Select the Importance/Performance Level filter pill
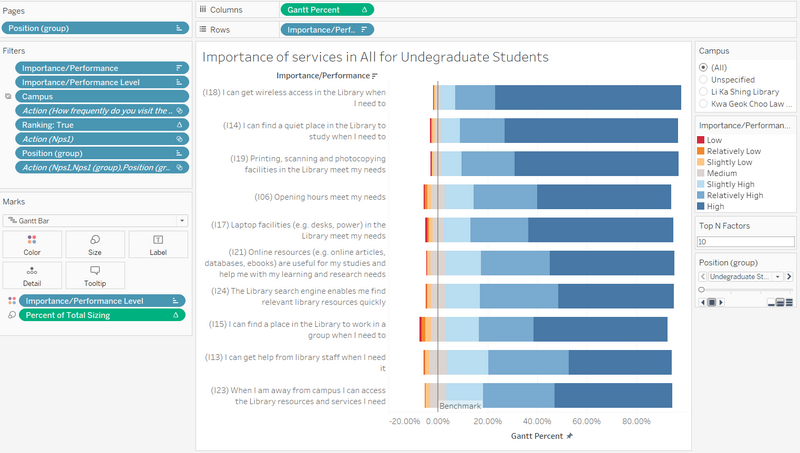Viewport: 800px width, 453px height. (102, 82)
